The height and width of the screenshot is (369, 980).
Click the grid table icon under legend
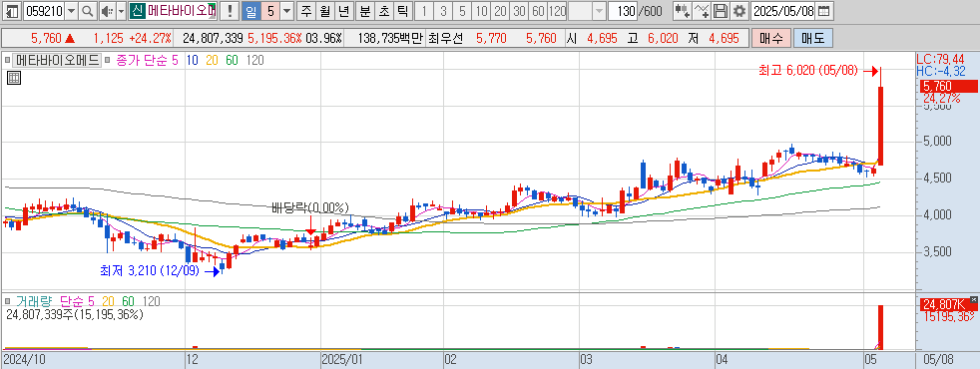[14, 78]
